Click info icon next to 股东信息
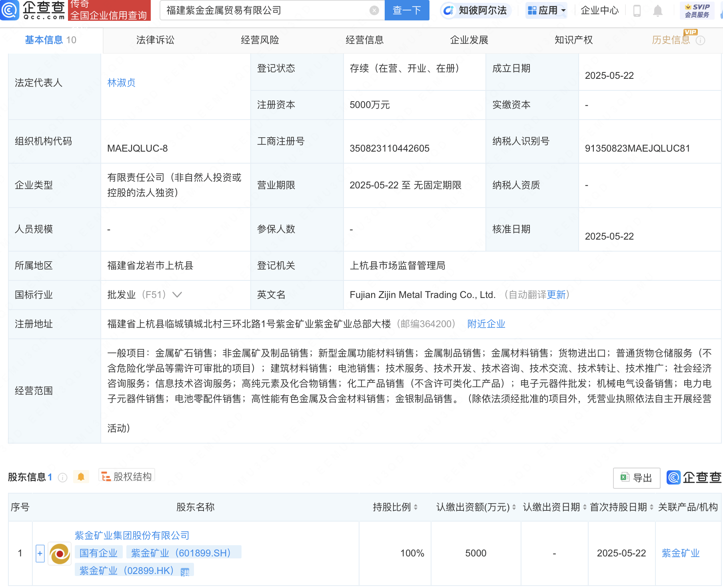The image size is (723, 588). [62, 478]
